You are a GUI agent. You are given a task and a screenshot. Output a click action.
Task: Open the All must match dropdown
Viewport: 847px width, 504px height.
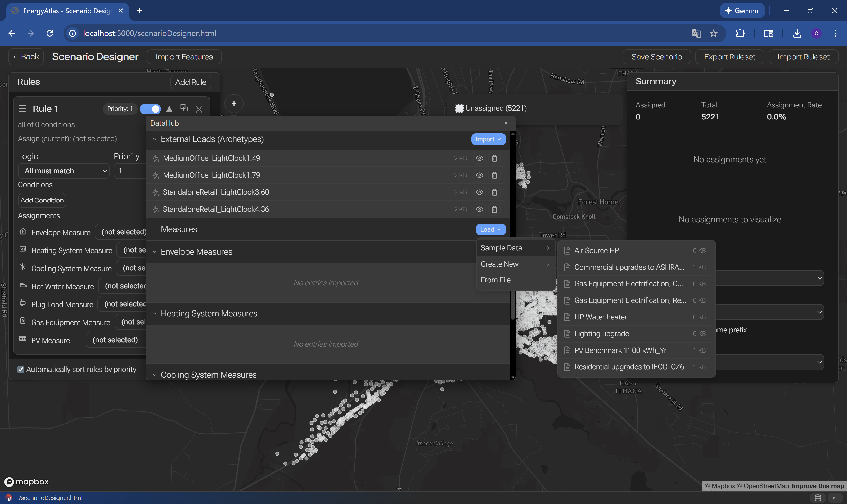[x=64, y=171]
